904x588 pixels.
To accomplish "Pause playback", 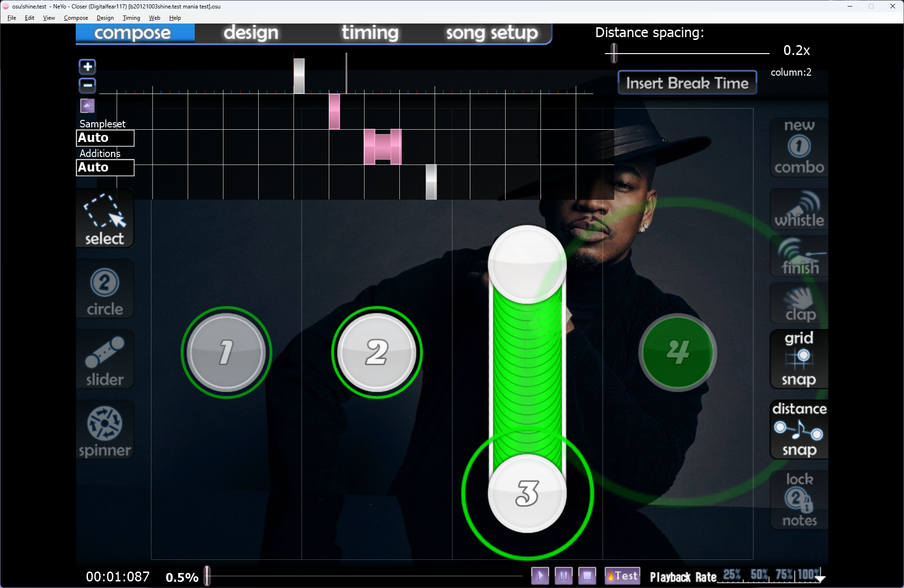I will (563, 575).
